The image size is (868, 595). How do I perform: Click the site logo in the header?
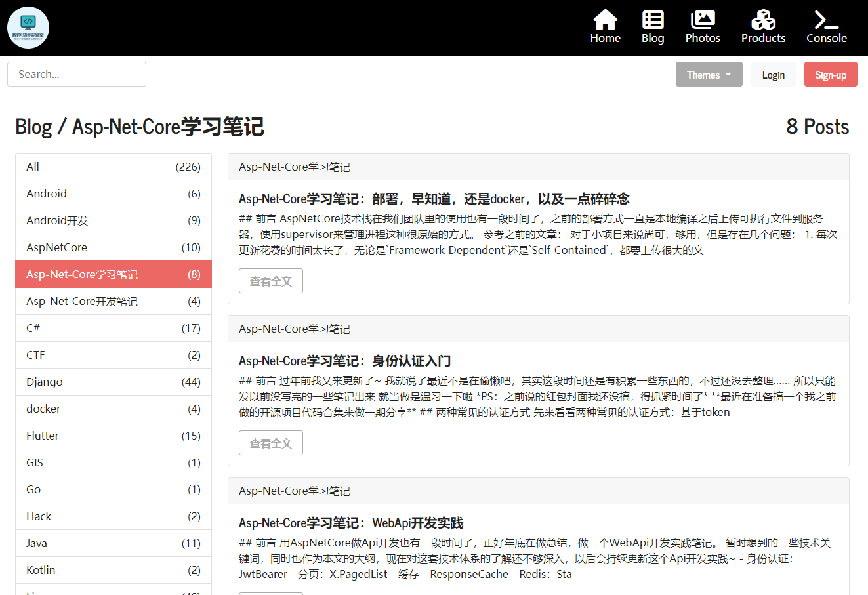[x=28, y=28]
